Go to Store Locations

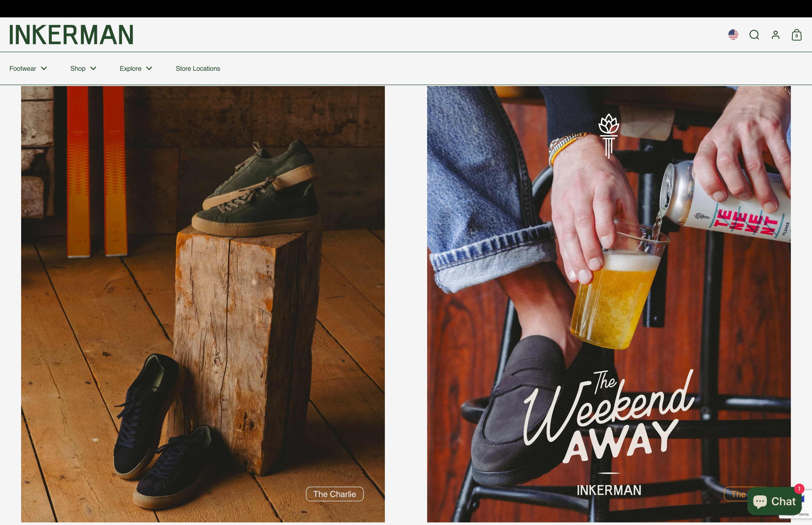click(198, 69)
